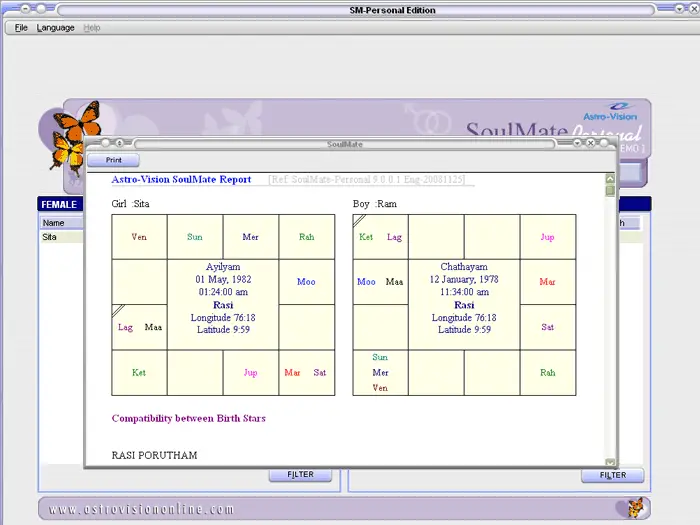This screenshot has width=700, height=525.
Task: Open the File menu
Action: (x=21, y=28)
